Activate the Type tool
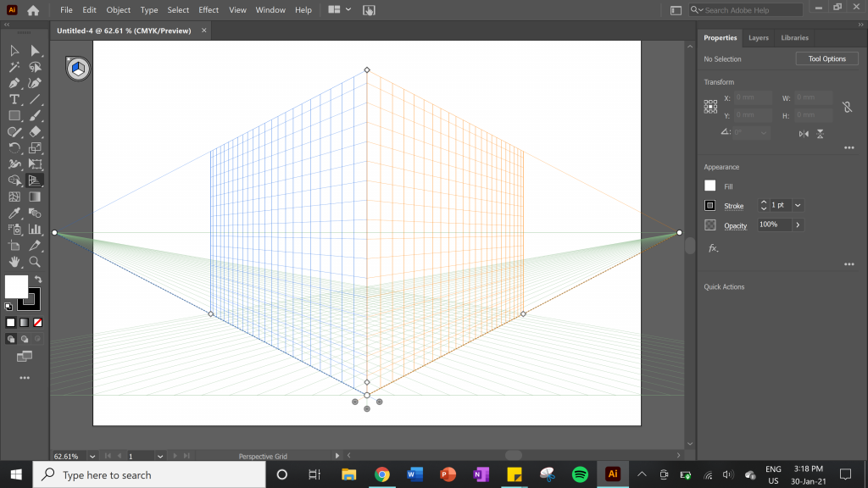 [x=14, y=100]
